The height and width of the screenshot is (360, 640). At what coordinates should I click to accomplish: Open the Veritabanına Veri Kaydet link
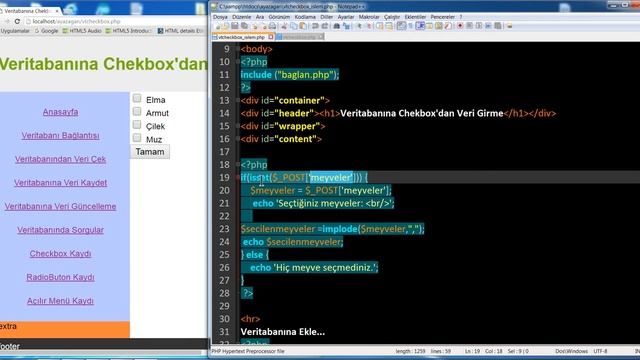pyautogui.click(x=60, y=183)
